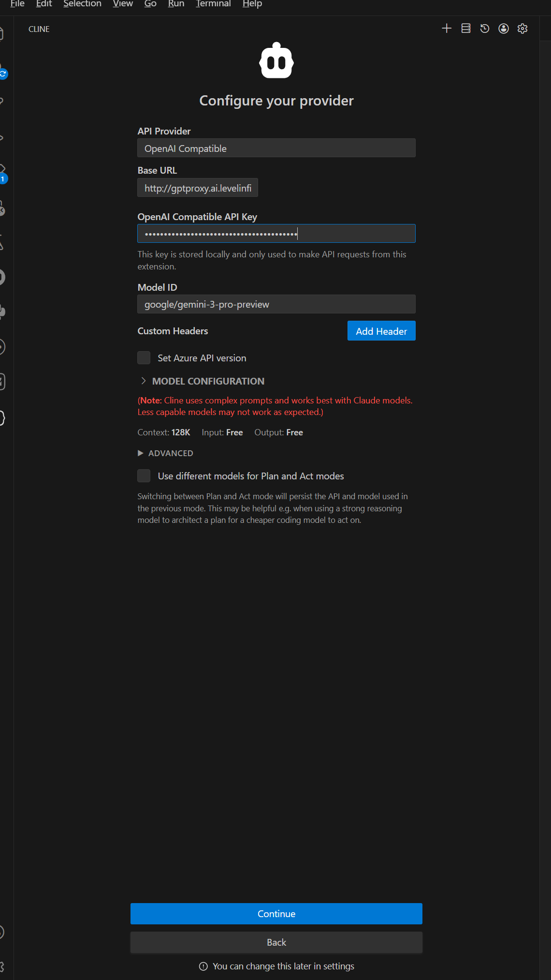Check Use different models for Plan and Act
551x980 pixels.
(x=144, y=476)
